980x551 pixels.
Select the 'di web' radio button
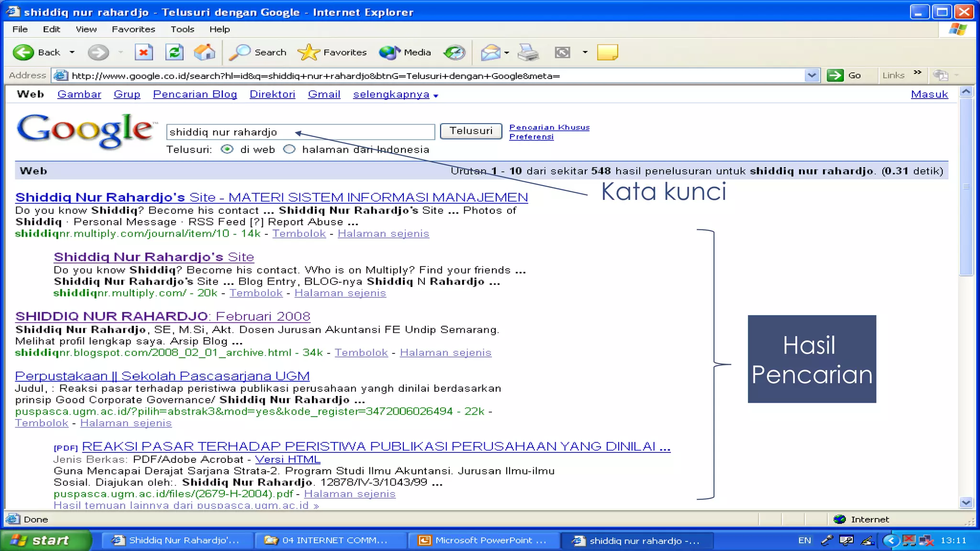coord(227,149)
